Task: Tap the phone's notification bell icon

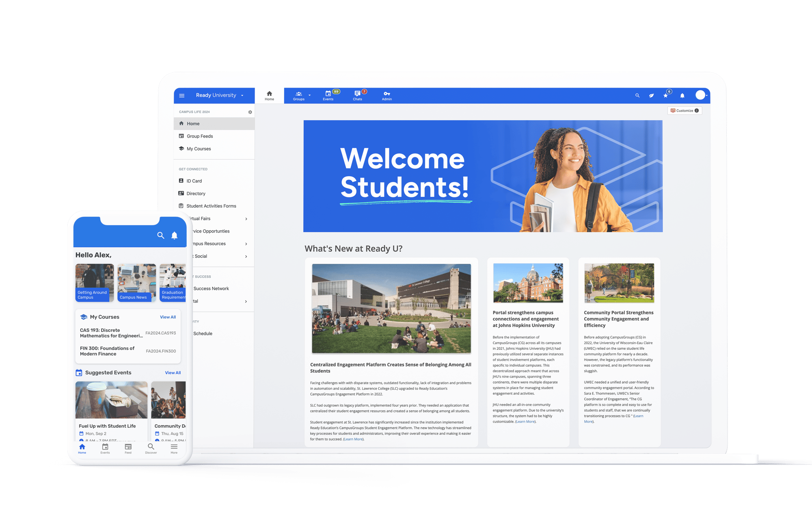Action: [175, 235]
